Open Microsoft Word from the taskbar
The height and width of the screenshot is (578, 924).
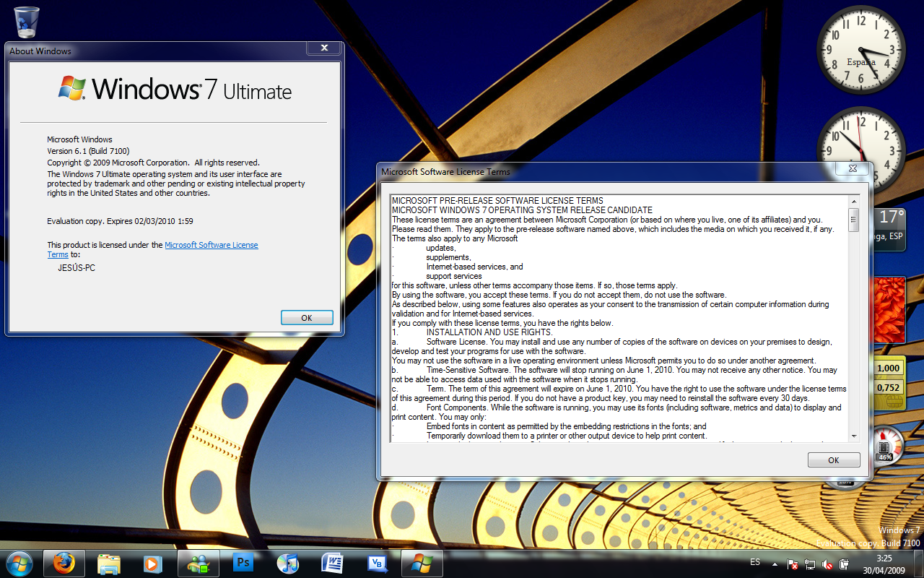pyautogui.click(x=334, y=563)
